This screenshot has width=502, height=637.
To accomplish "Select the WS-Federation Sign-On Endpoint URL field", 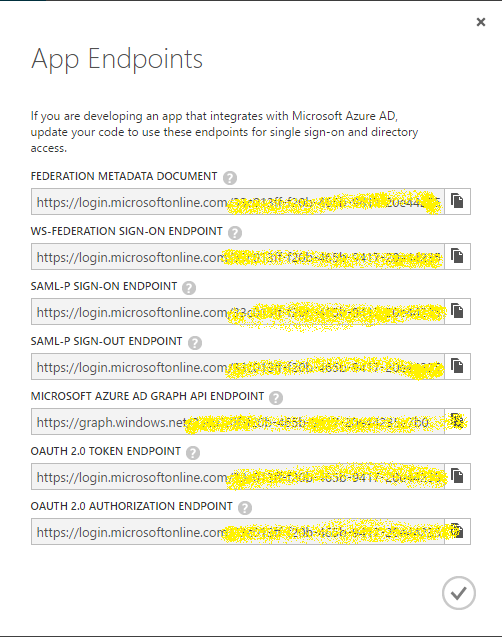I will [x=238, y=256].
